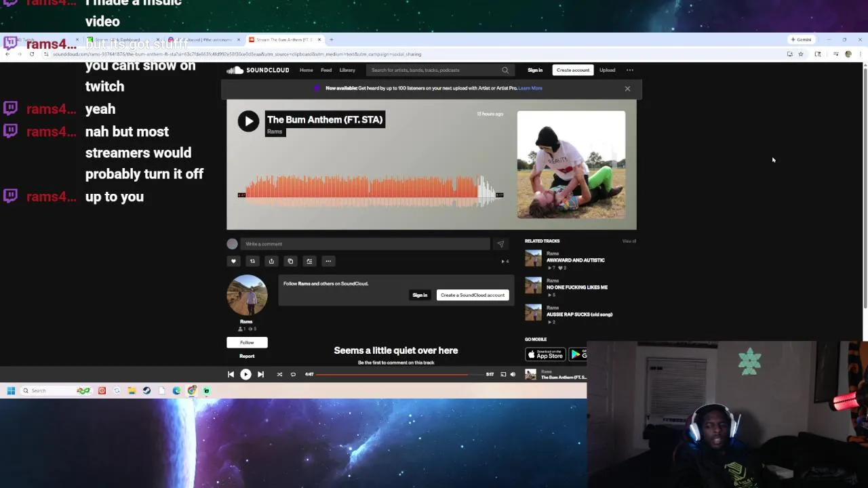Repost the track using the repost icon

tap(252, 261)
